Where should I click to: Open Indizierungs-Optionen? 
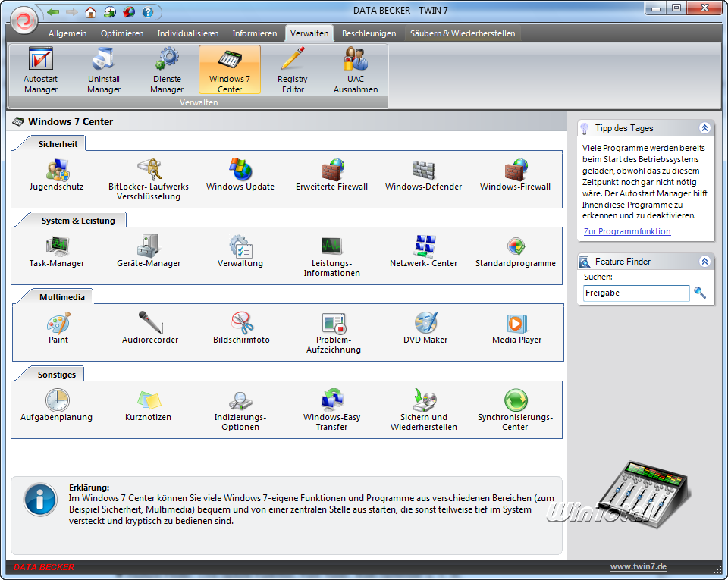(240, 410)
